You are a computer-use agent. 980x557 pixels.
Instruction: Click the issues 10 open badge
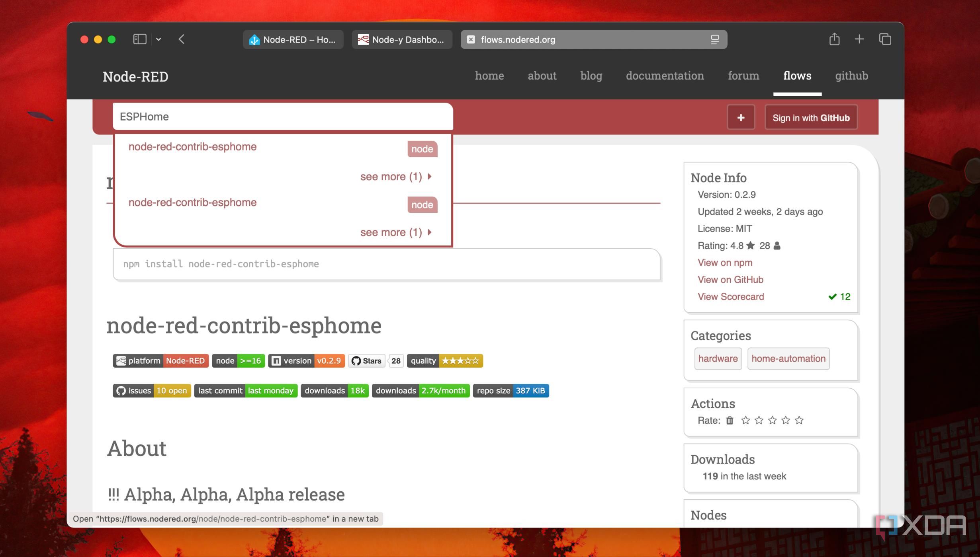pyautogui.click(x=152, y=391)
